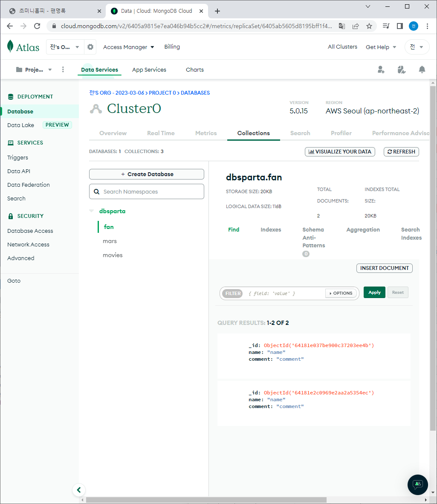Screen dimensions: 437x504
Task: Switch to App Services tab
Action: coord(149,70)
